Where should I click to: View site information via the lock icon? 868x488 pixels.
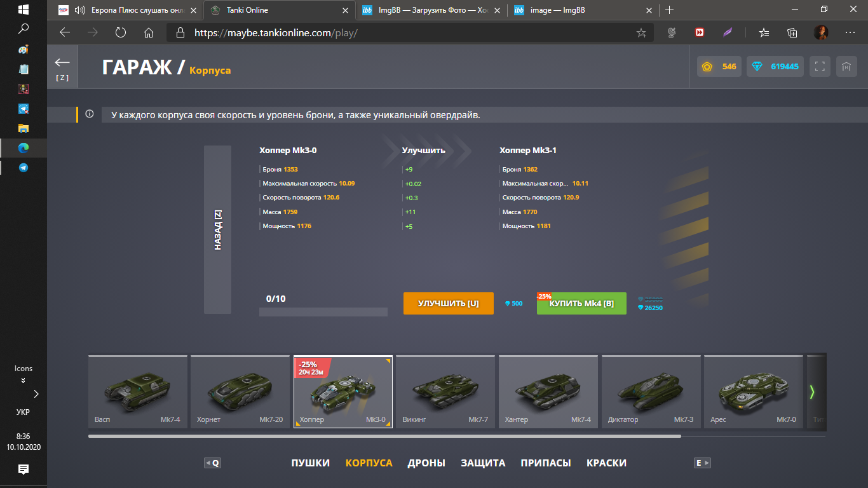pyautogui.click(x=180, y=32)
